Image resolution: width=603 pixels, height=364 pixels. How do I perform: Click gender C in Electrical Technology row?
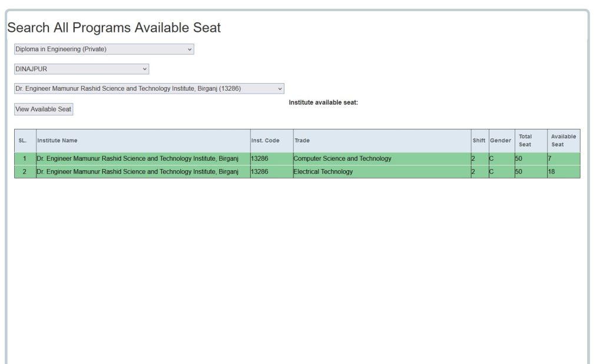[492, 171]
